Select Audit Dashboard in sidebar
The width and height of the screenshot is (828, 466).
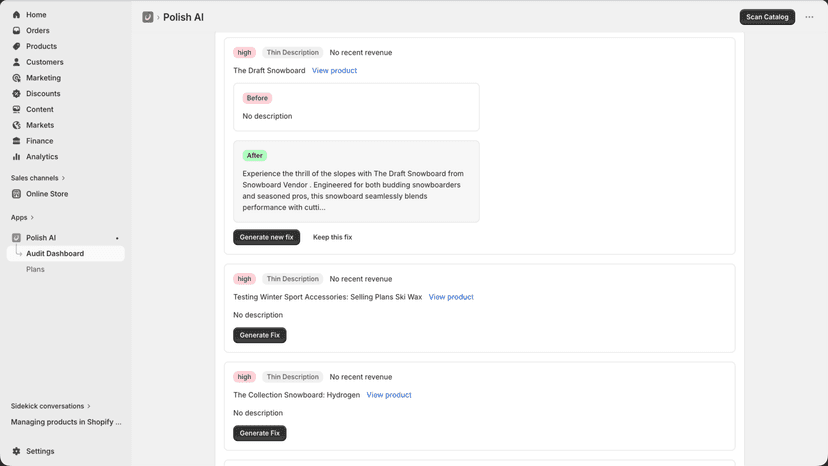[65, 254]
